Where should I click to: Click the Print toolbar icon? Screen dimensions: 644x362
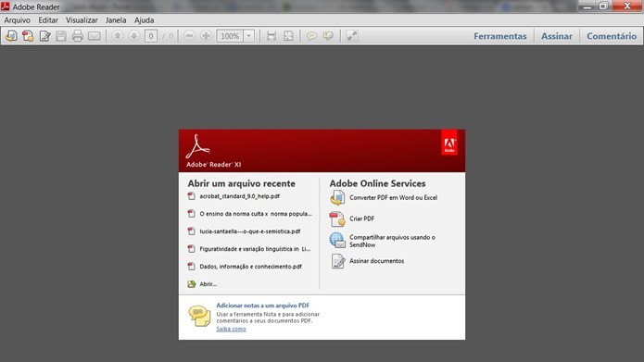(78, 36)
